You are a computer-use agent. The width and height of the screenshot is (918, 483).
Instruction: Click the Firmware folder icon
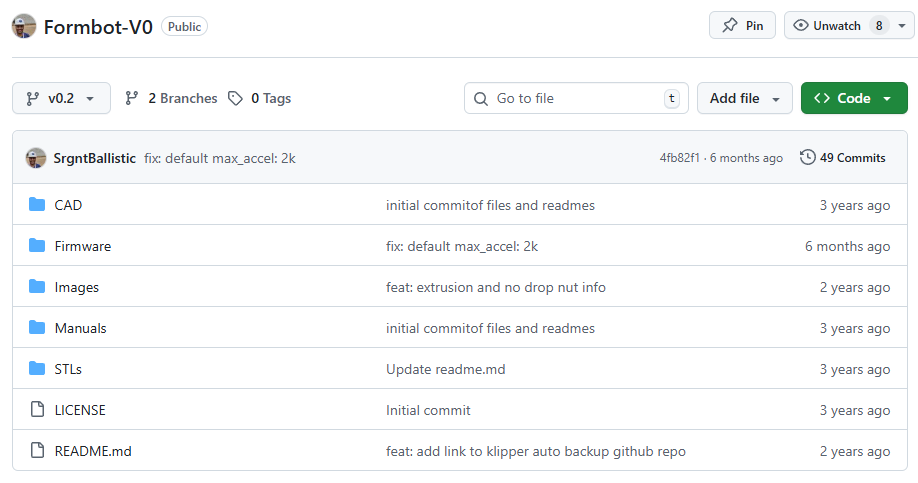(37, 245)
